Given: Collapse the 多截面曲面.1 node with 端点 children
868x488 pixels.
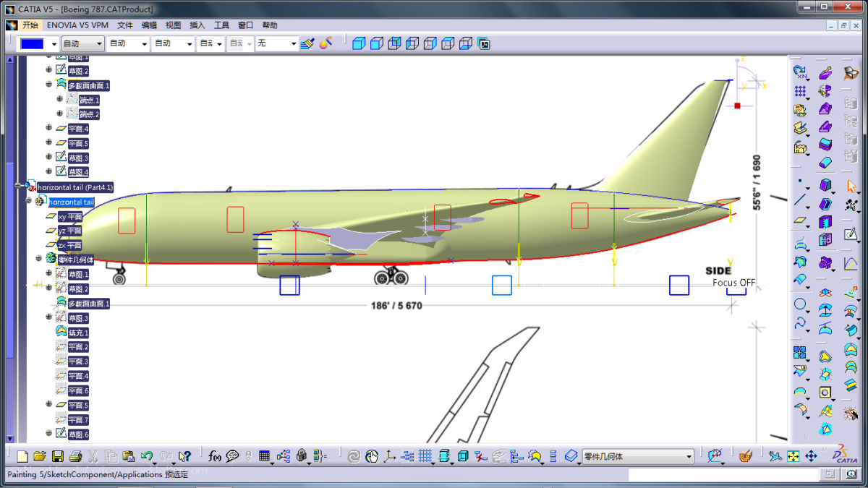Looking at the screenshot, I should (x=49, y=85).
